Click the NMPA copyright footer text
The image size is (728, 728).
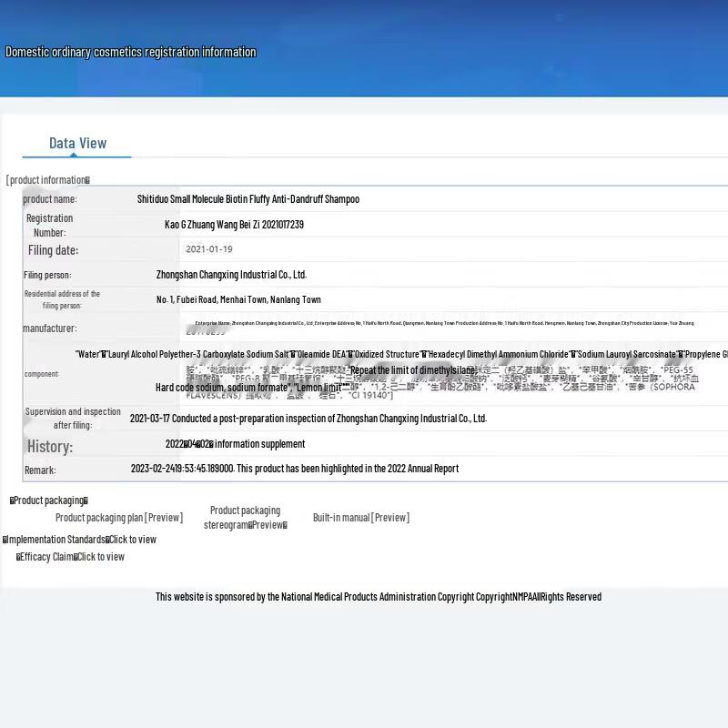click(379, 597)
